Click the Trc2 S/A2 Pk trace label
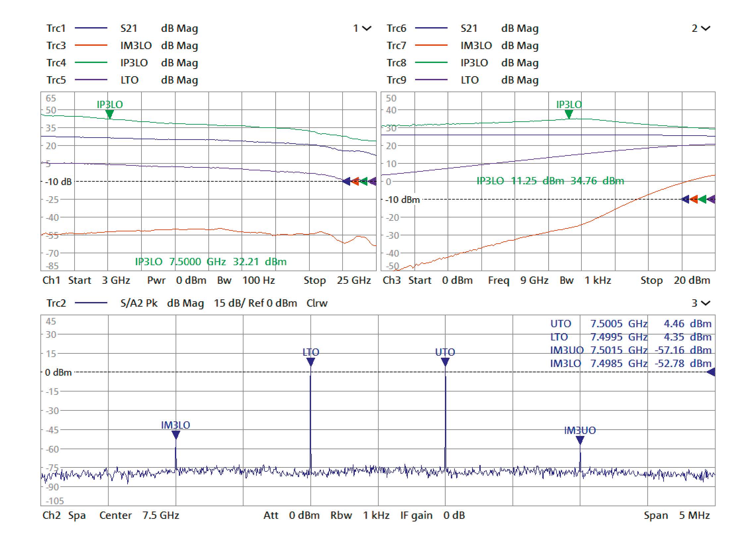This screenshot has width=756, height=546. click(56, 303)
